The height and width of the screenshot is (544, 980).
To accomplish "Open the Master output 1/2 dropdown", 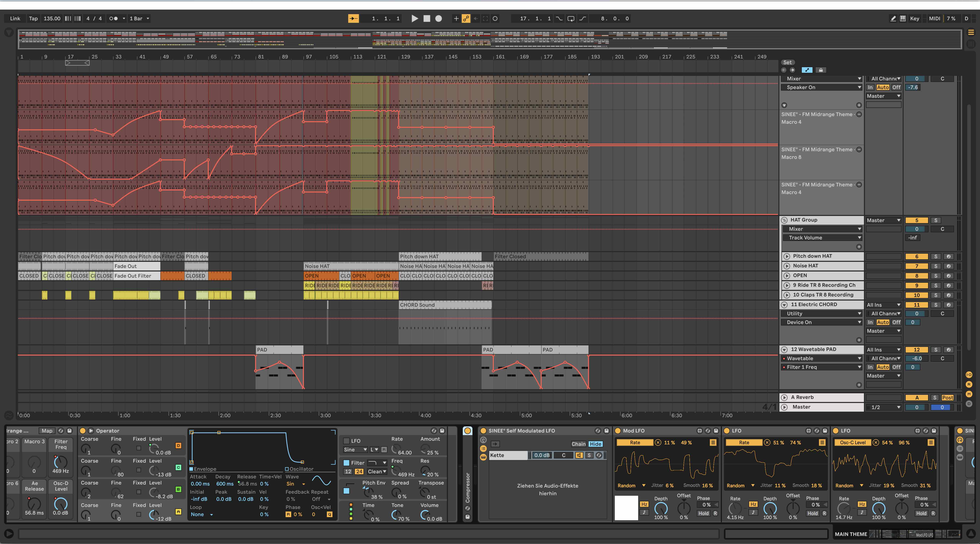I will (x=883, y=407).
